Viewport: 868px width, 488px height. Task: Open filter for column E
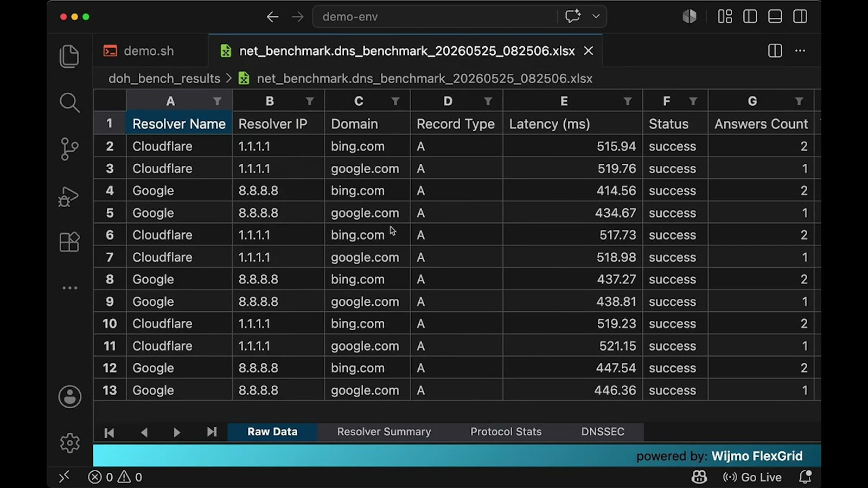pyautogui.click(x=628, y=101)
